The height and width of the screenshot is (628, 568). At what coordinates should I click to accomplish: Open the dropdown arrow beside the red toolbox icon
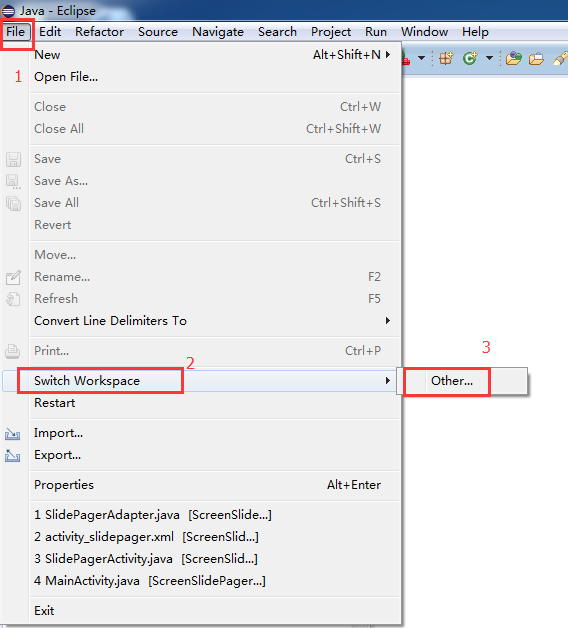tap(421, 58)
